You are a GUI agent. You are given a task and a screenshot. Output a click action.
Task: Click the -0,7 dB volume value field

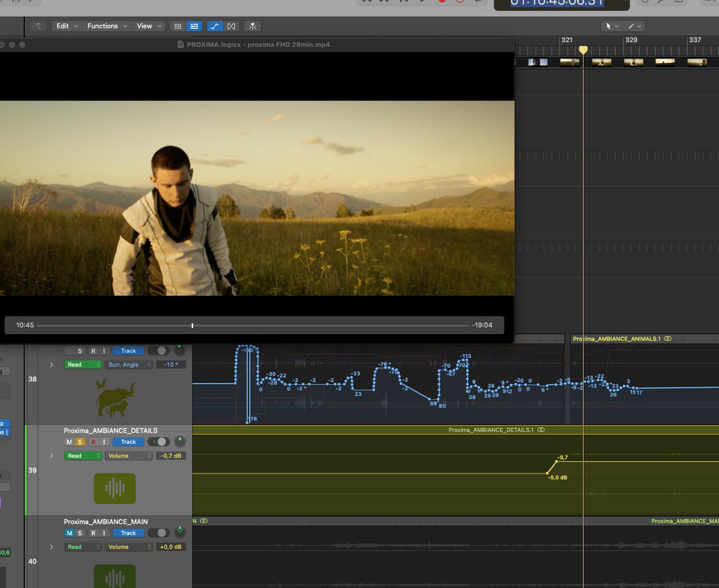(171, 455)
